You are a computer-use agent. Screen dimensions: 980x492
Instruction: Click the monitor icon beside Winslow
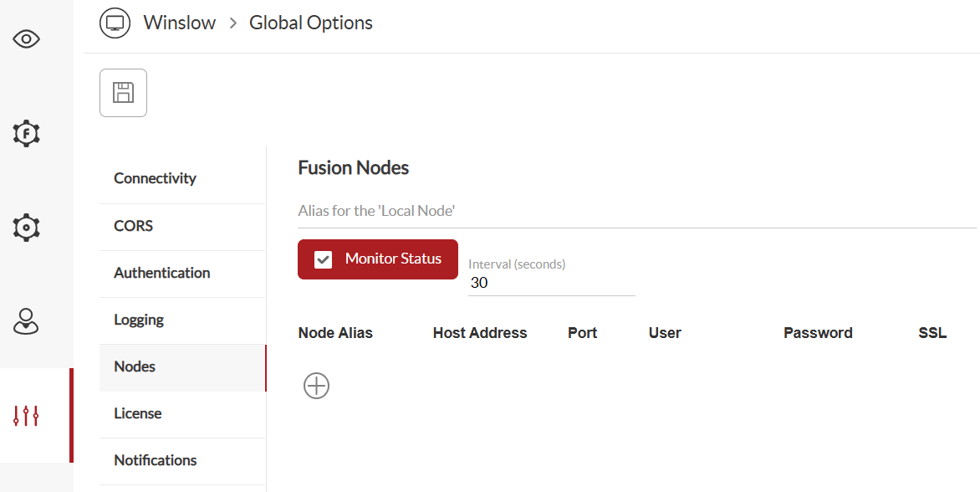tap(115, 23)
